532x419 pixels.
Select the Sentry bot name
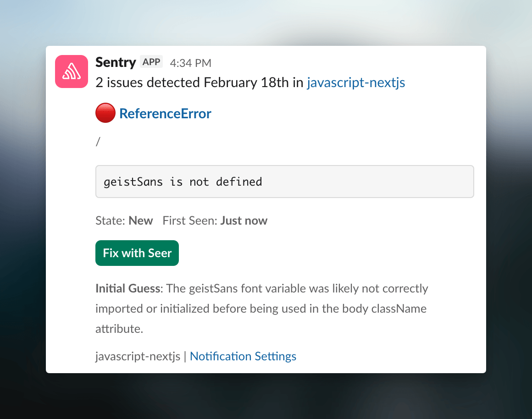116,62
